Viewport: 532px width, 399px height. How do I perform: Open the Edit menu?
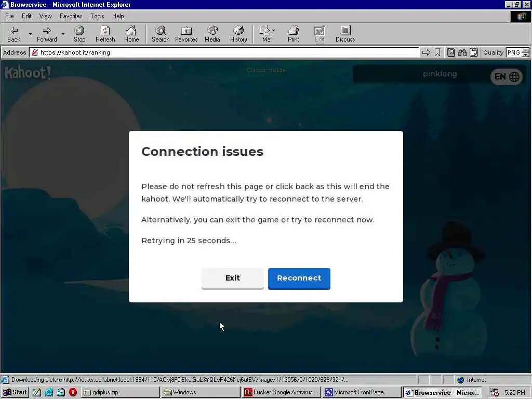coord(26,16)
